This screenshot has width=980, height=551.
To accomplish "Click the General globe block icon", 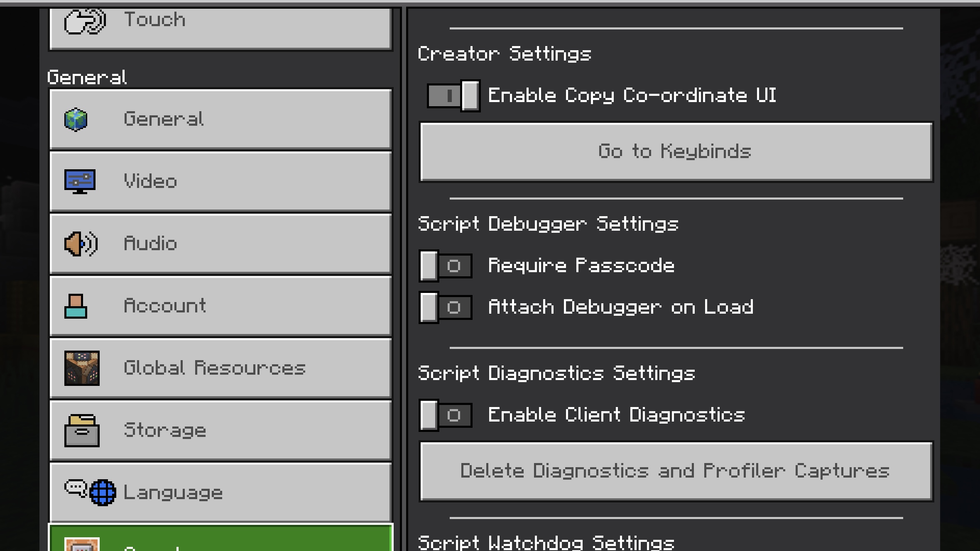I will pyautogui.click(x=76, y=119).
